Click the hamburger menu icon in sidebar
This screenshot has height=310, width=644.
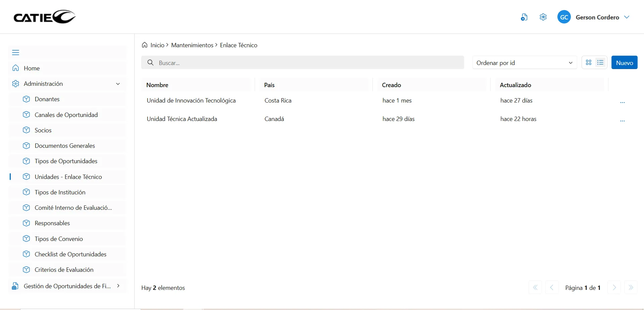coord(15,53)
